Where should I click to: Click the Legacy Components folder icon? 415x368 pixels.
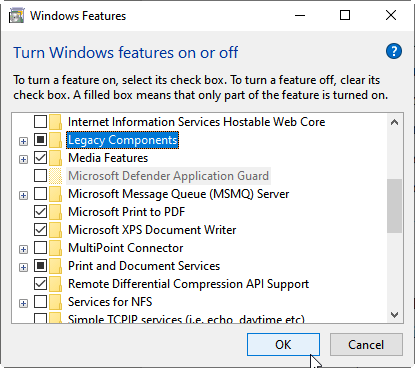click(x=55, y=140)
